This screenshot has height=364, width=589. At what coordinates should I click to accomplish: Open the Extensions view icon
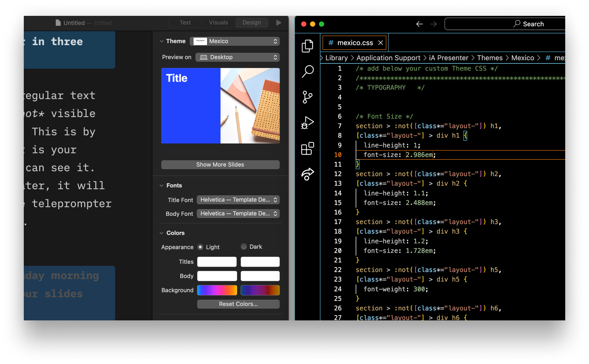pos(307,149)
